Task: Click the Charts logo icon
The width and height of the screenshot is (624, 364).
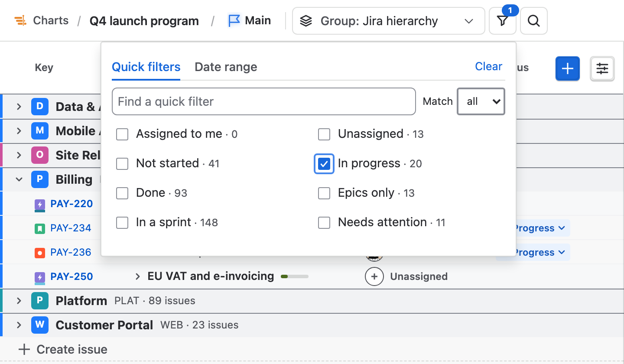Action: [20, 20]
